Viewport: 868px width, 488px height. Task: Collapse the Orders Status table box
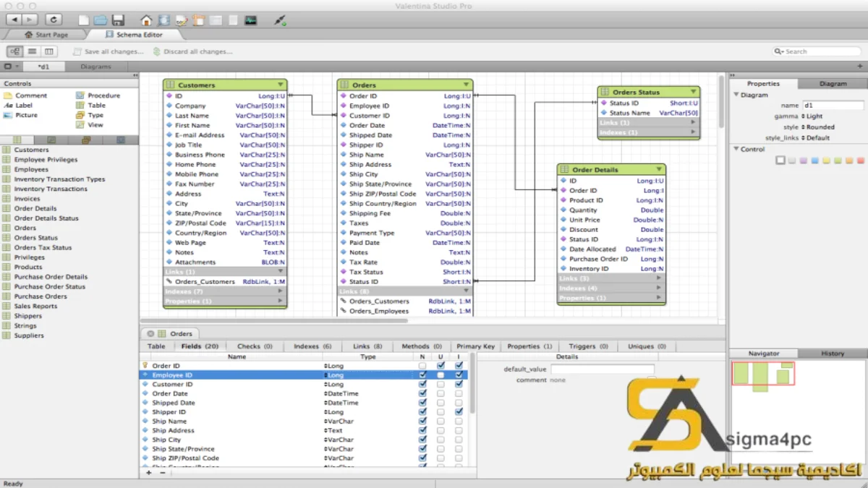coord(693,92)
